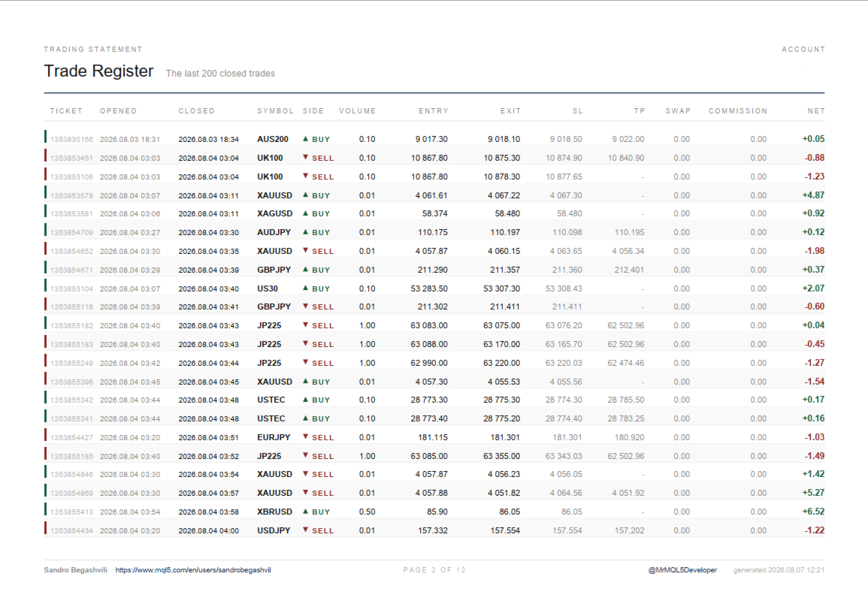
Task: Click the green up arrow in AUS200 row
Action: pyautogui.click(x=305, y=139)
